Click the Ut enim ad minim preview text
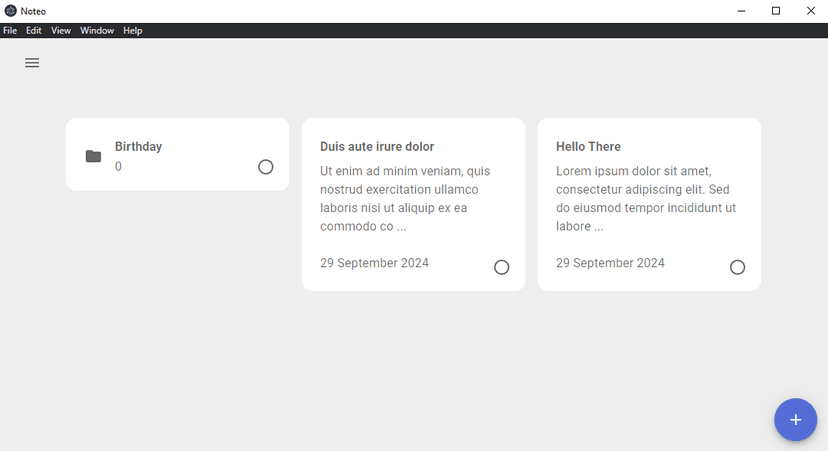 pyautogui.click(x=405, y=199)
